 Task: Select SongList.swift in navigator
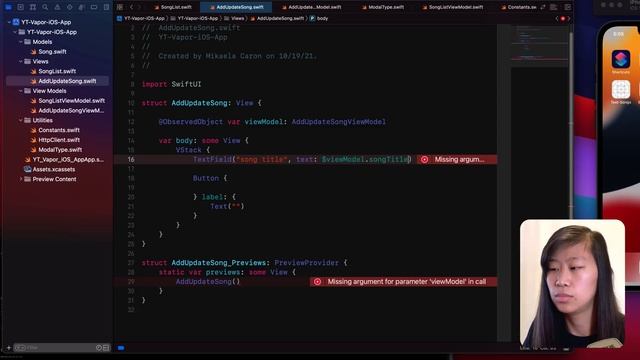pyautogui.click(x=57, y=71)
